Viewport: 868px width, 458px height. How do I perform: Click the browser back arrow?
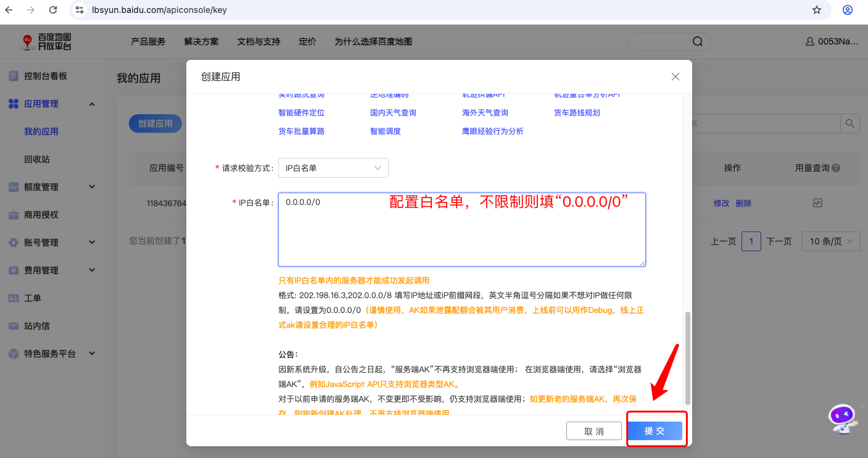point(9,10)
